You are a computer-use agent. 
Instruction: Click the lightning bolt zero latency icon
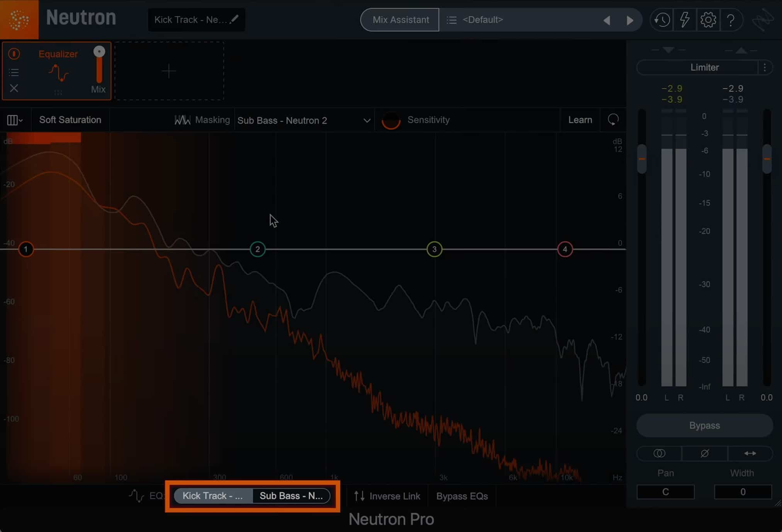click(685, 20)
